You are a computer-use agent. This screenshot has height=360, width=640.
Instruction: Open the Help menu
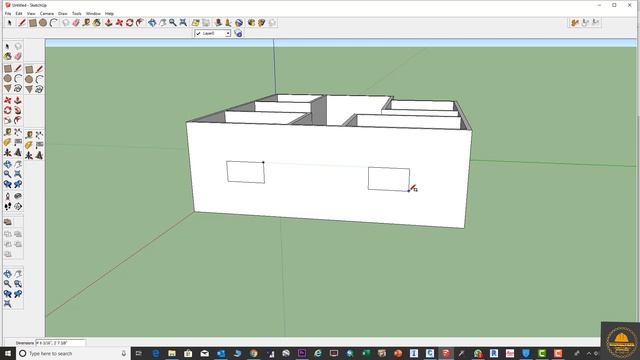click(109, 13)
